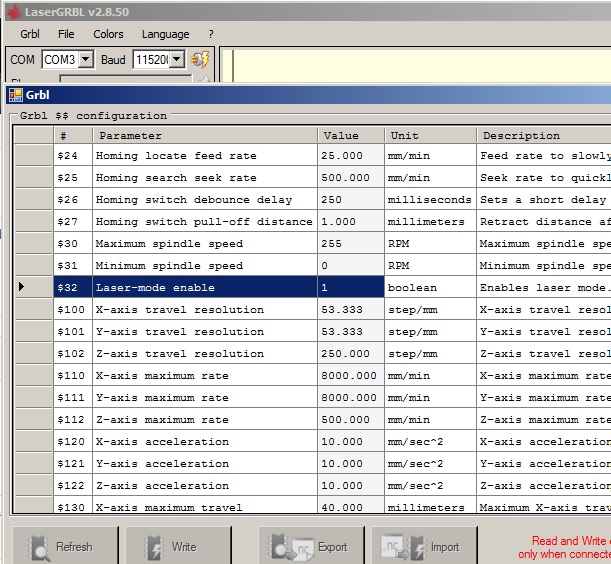Screen dimensions: 611x564
Task: Select value 1.000 of $27 pull-off distance
Action: [x=351, y=222]
